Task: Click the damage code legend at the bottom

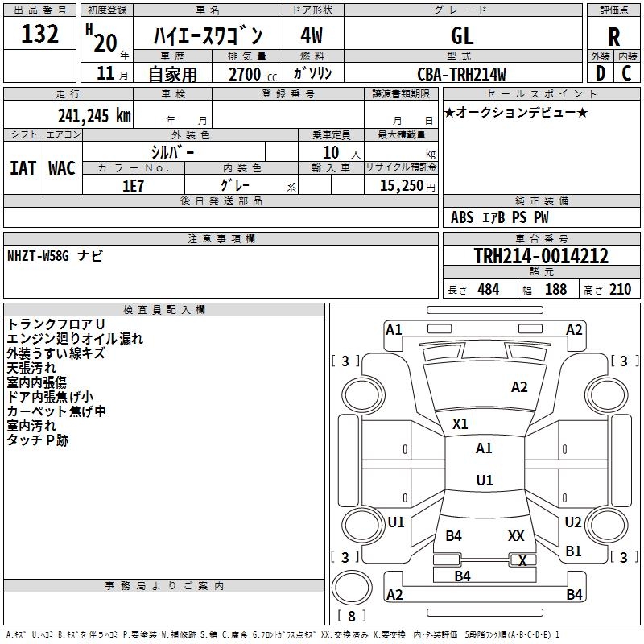Action: pos(283,634)
